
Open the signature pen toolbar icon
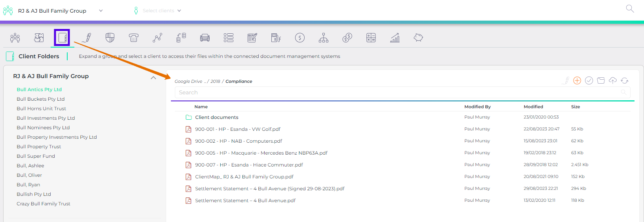coord(86,38)
